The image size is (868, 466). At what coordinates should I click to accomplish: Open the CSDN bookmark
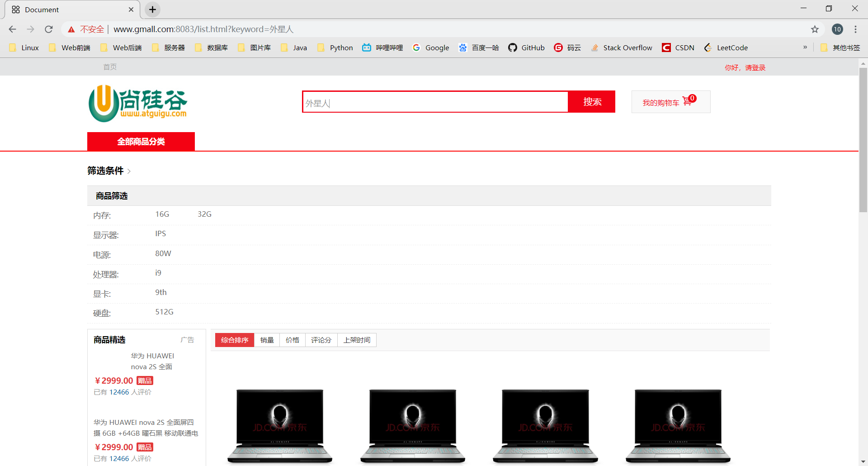[678, 48]
